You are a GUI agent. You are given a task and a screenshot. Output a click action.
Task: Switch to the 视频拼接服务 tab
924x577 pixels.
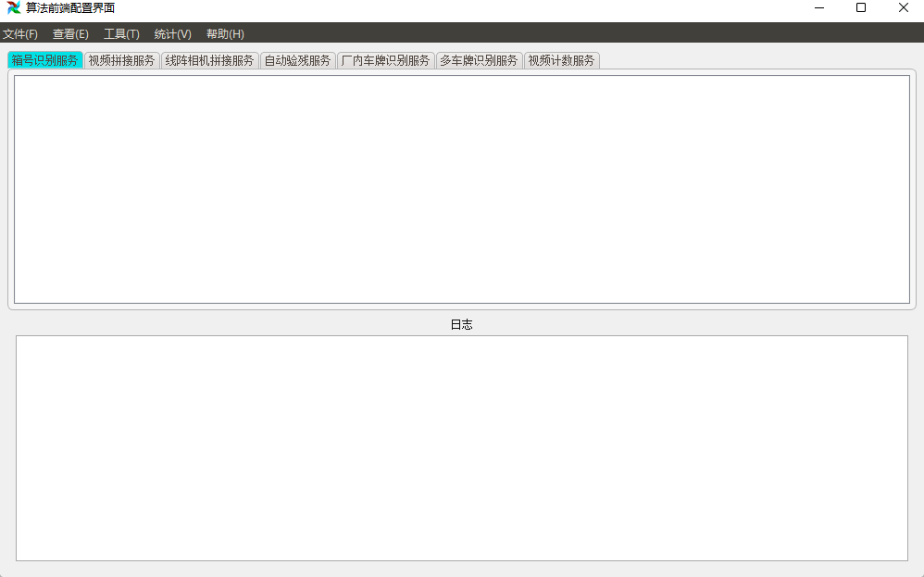[x=121, y=60]
